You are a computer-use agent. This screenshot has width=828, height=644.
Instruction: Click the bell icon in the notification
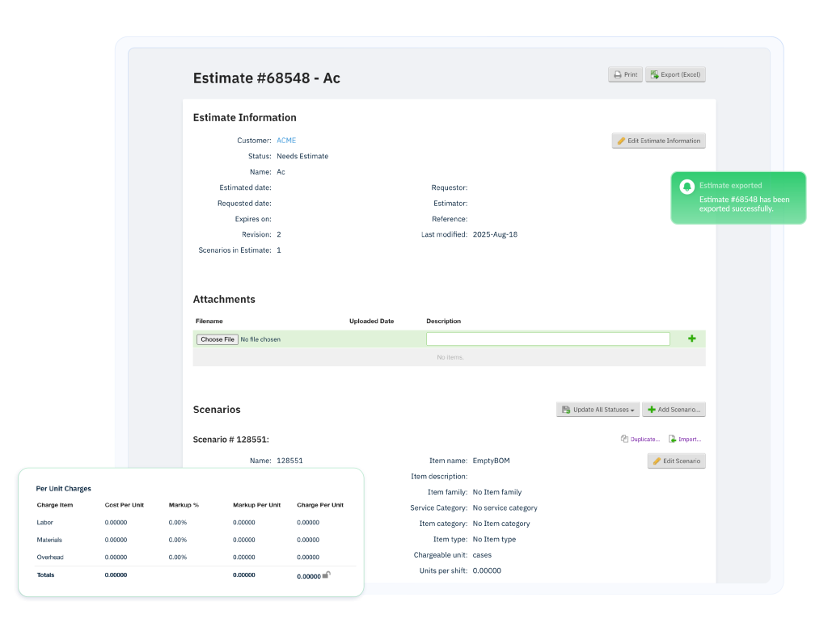[686, 187]
